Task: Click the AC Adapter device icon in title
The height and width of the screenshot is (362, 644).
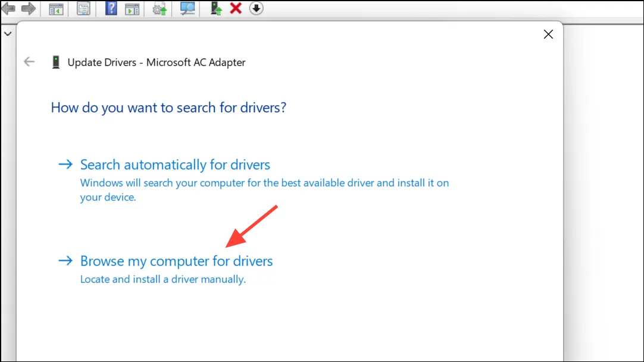Action: tap(56, 62)
